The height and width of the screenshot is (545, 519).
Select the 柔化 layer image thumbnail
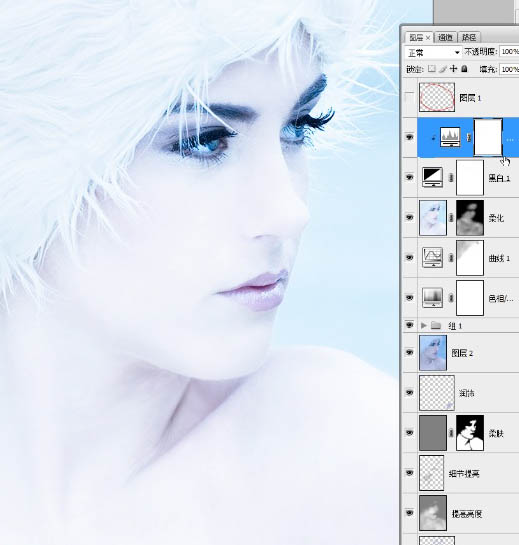coord(433,218)
